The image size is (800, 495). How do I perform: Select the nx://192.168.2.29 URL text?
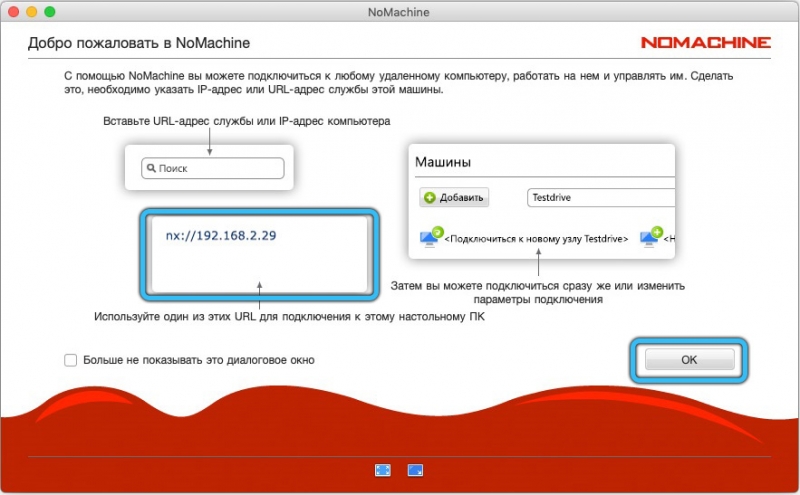(221, 235)
